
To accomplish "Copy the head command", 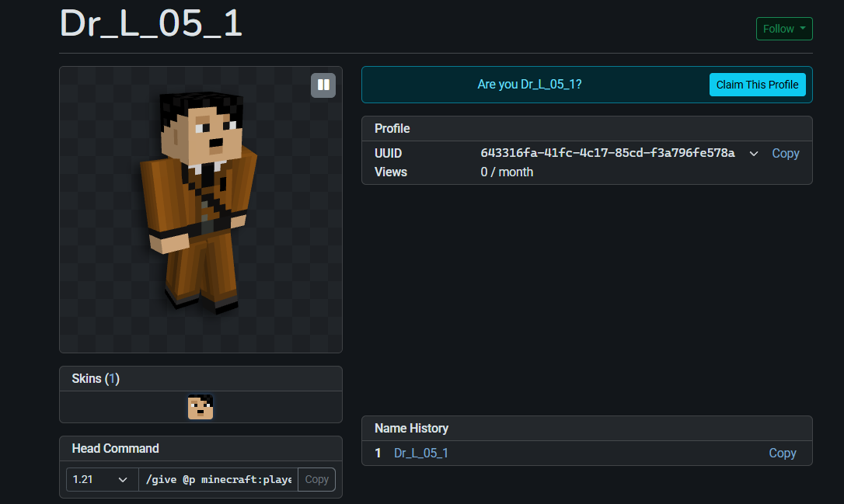I will coord(316,479).
